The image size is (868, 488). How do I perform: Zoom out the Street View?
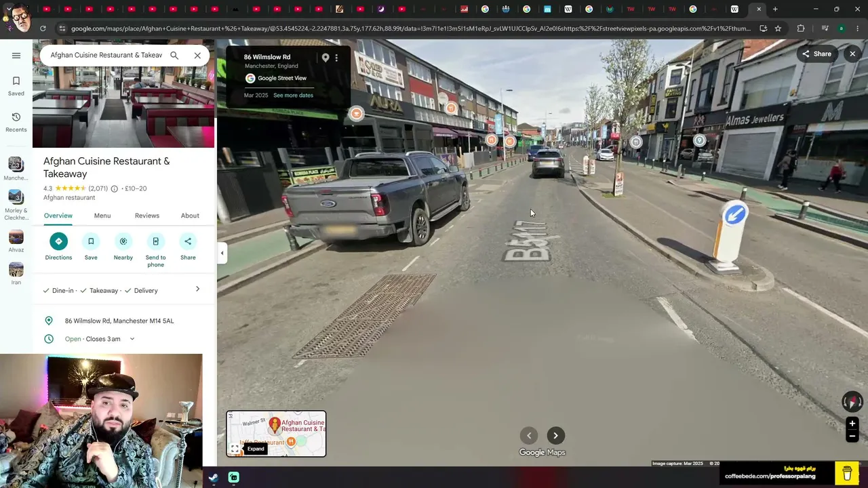tap(852, 436)
